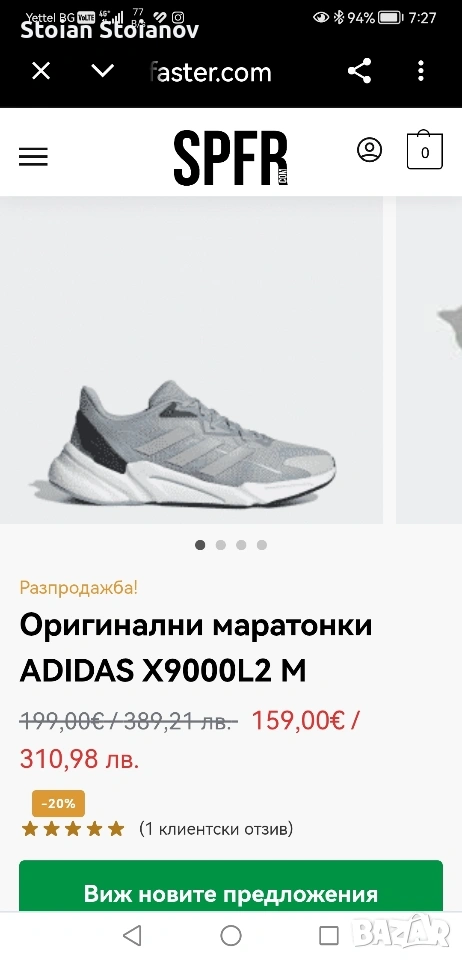Select the first carousel dot
The image size is (462, 960).
200,545
